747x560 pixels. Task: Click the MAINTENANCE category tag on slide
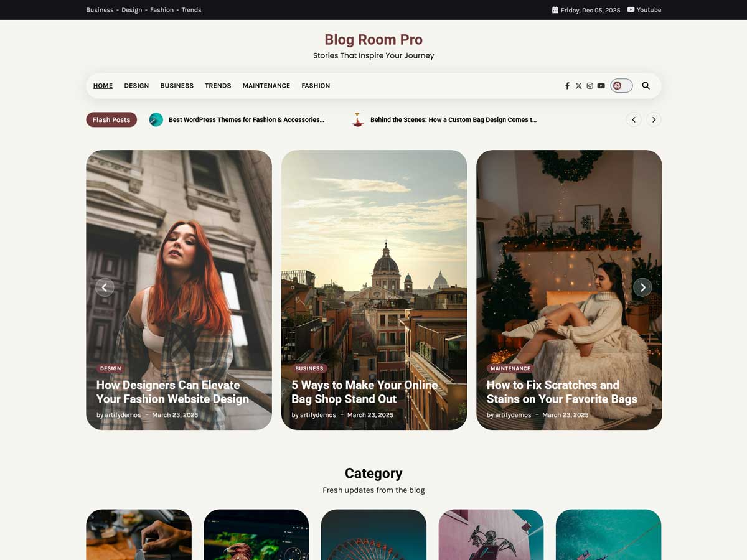pyautogui.click(x=510, y=368)
